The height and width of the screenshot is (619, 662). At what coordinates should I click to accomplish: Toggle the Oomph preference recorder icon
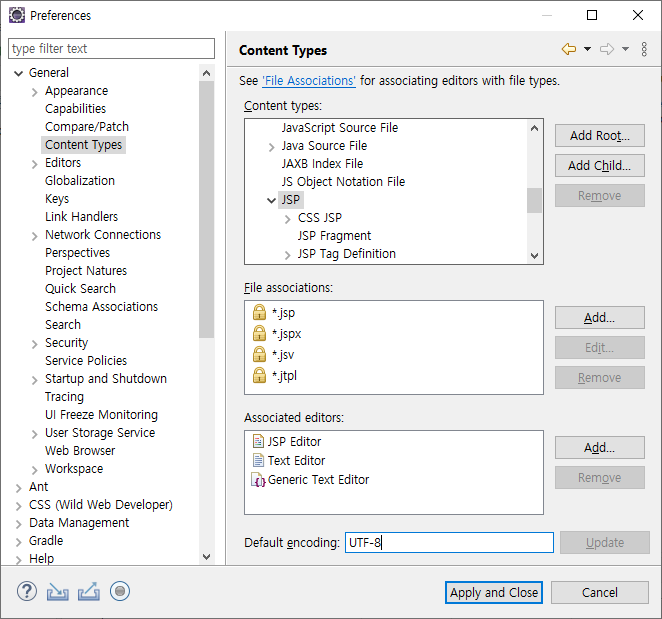[x=120, y=591]
